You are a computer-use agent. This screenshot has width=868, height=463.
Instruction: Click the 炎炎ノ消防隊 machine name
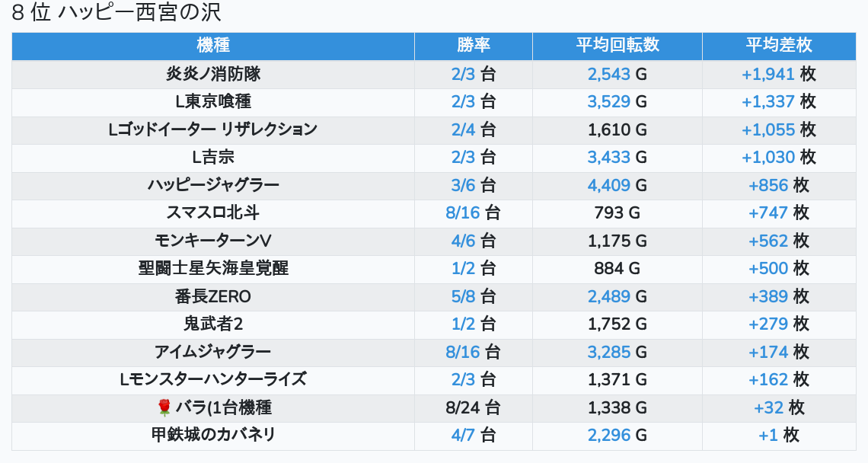pyautogui.click(x=213, y=74)
